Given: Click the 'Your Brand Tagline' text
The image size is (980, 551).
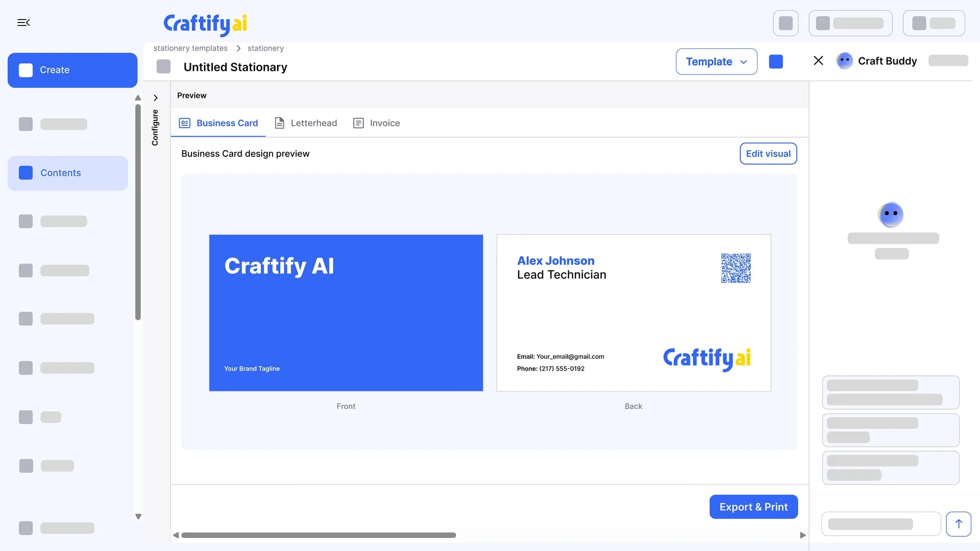Looking at the screenshot, I should click(252, 369).
